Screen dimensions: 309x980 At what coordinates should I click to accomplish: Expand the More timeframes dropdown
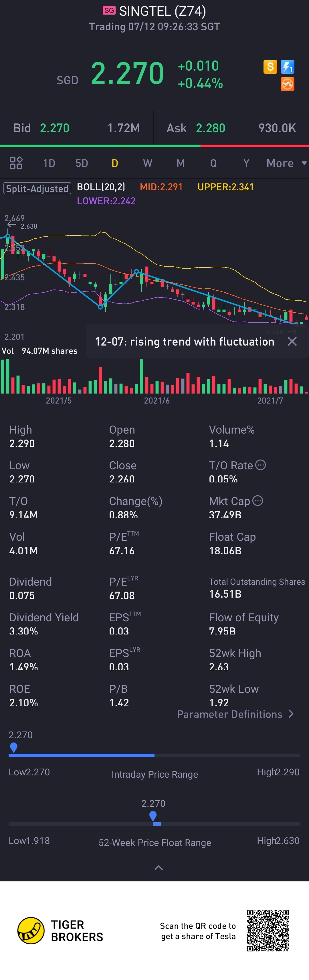click(x=286, y=163)
